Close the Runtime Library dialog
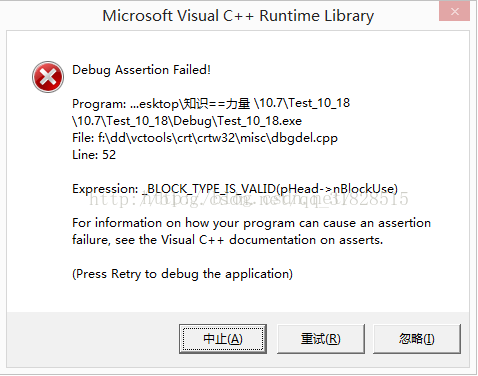This screenshot has width=478, height=376. [x=454, y=12]
